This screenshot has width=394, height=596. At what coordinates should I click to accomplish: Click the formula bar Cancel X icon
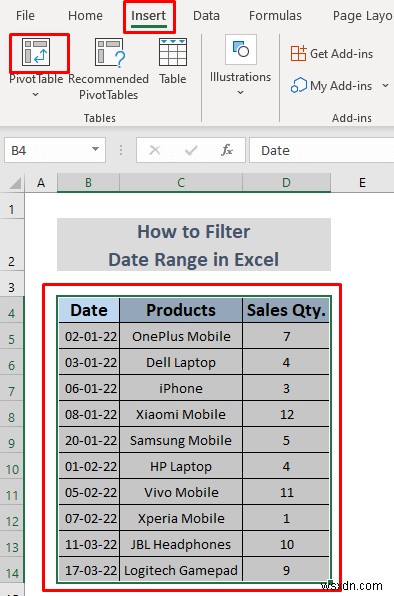pyautogui.click(x=155, y=151)
